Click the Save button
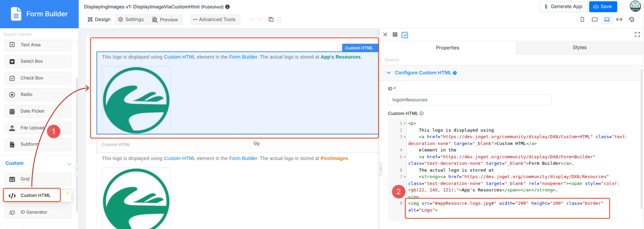644x229 pixels. (603, 7)
